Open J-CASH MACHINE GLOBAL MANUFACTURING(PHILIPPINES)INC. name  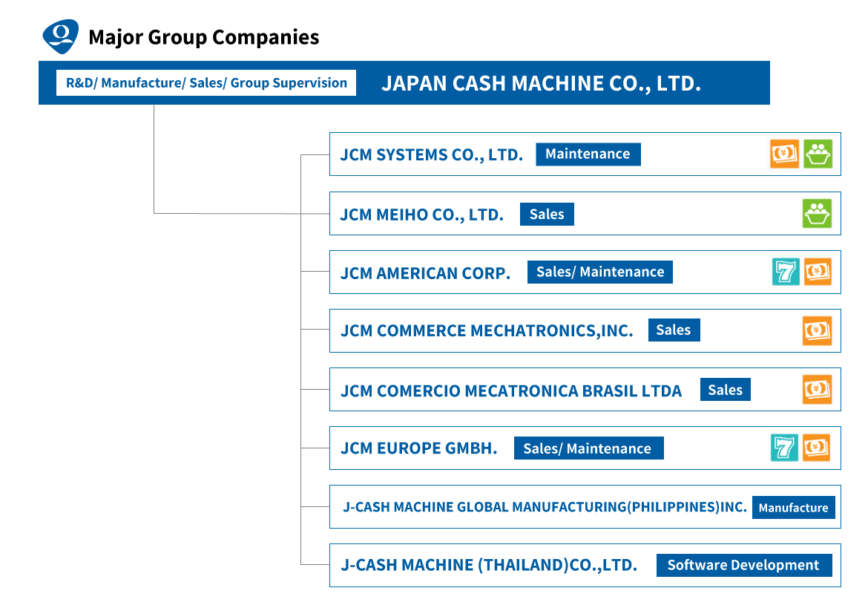pos(545,507)
